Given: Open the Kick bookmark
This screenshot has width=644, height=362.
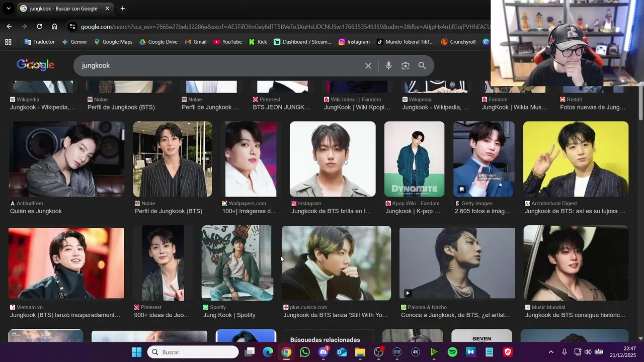Looking at the screenshot, I should tap(258, 42).
